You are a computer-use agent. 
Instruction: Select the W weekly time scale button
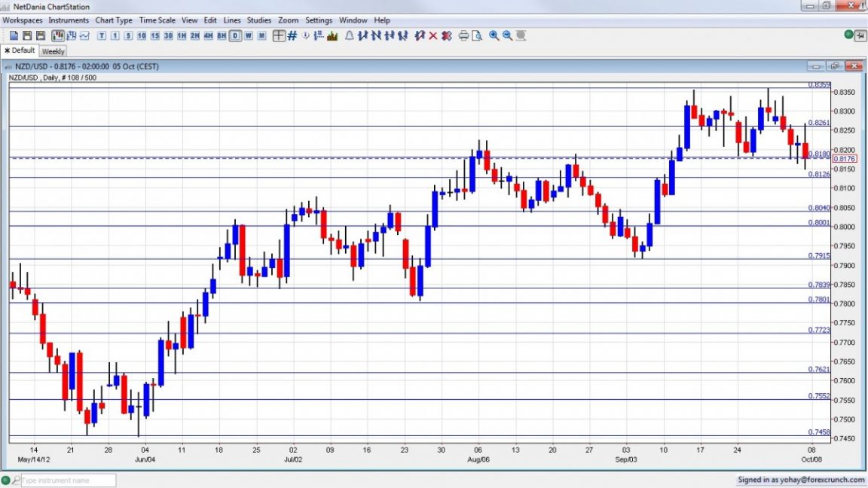(249, 35)
